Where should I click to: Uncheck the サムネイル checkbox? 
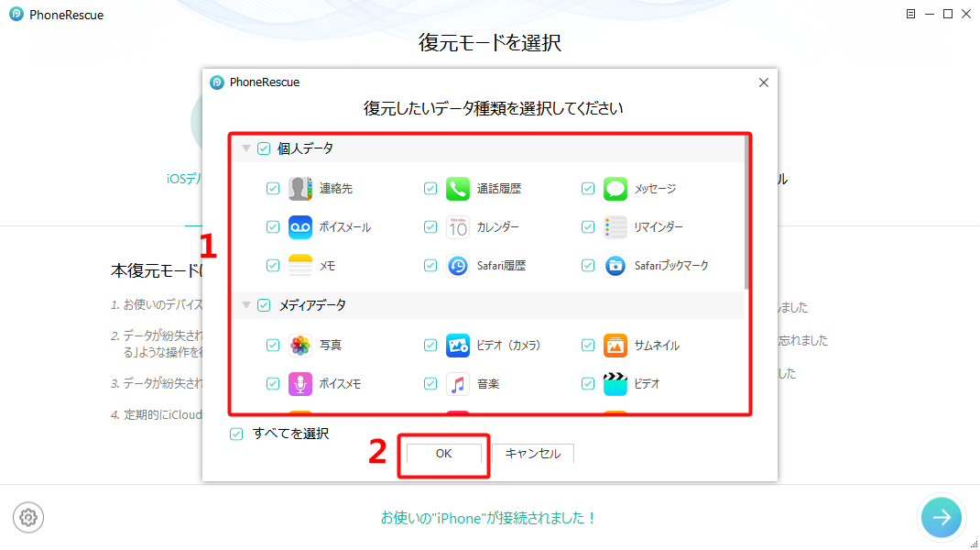[587, 345]
